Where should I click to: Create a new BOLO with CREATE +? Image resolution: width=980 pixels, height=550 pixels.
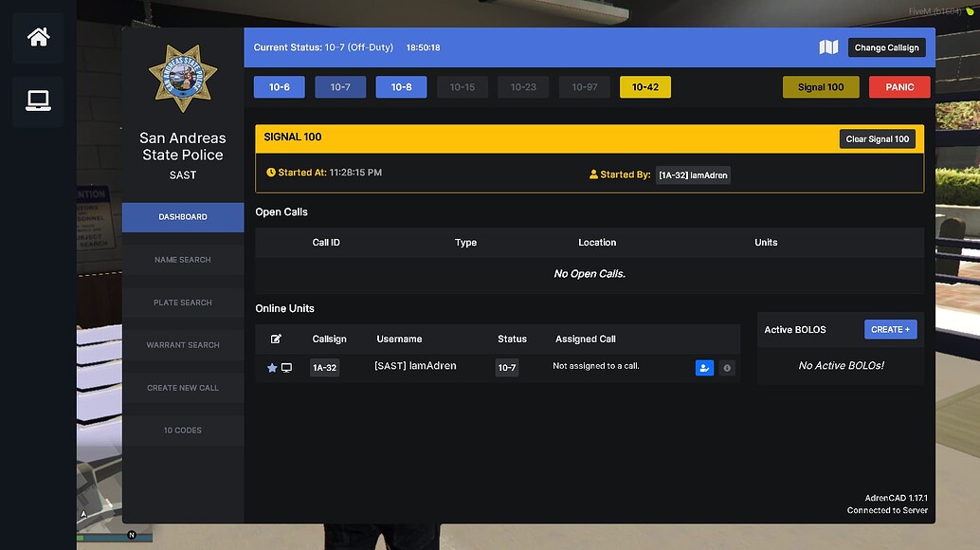pos(890,330)
